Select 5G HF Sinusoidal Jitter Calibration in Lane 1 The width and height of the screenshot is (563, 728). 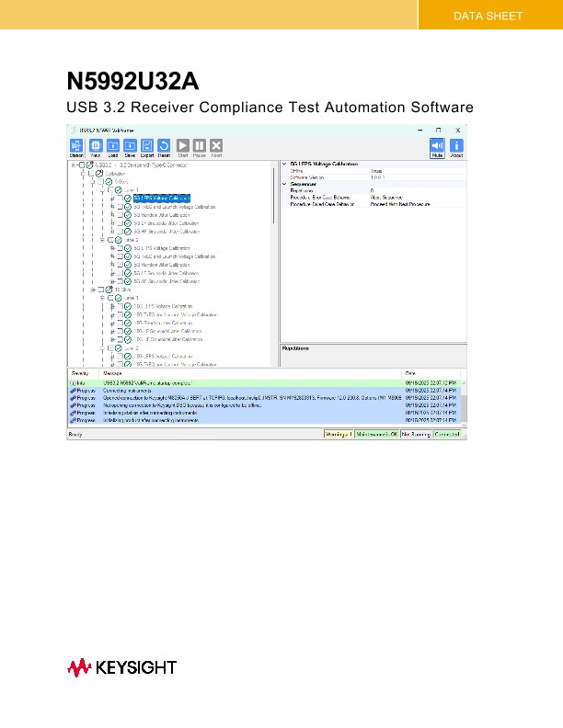(167, 232)
